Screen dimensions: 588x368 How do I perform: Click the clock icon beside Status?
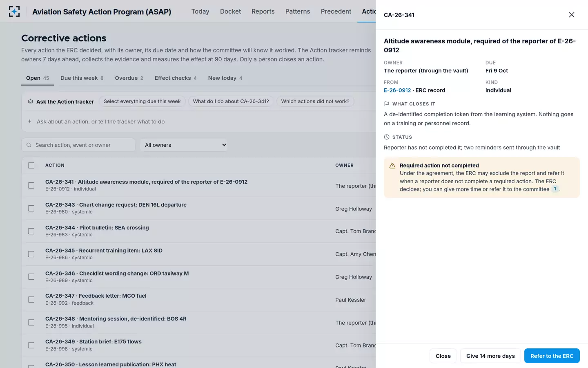[387, 137]
